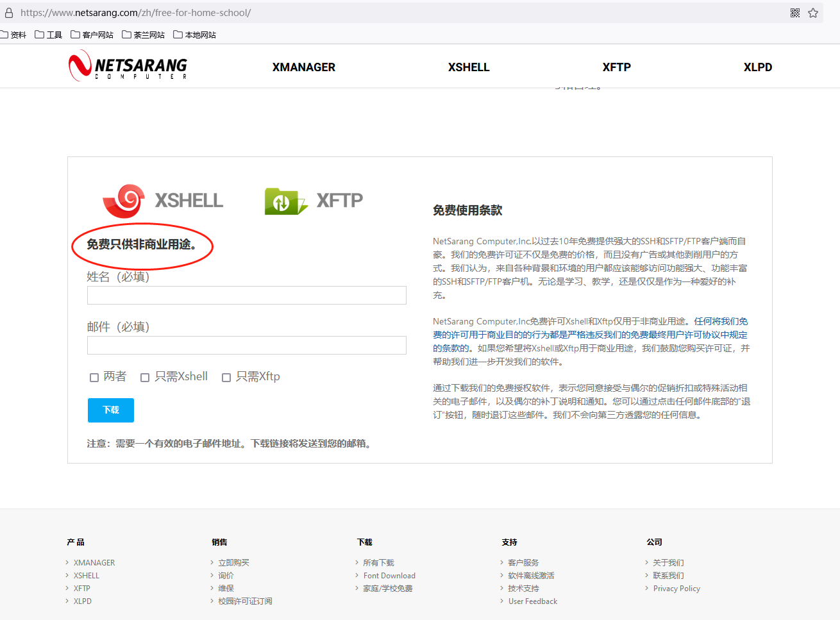The width and height of the screenshot is (840, 620).
Task: Check the 只需Xftp checkbox
Action: (226, 378)
